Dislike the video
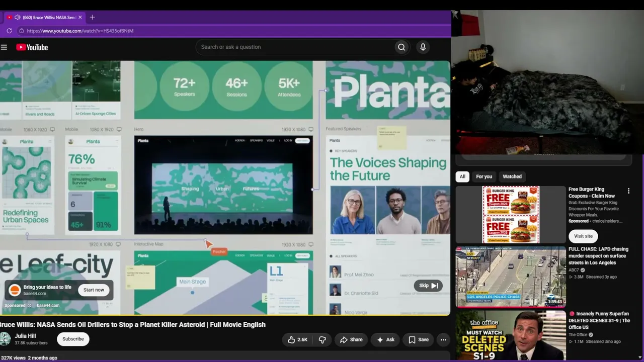 coord(322,340)
